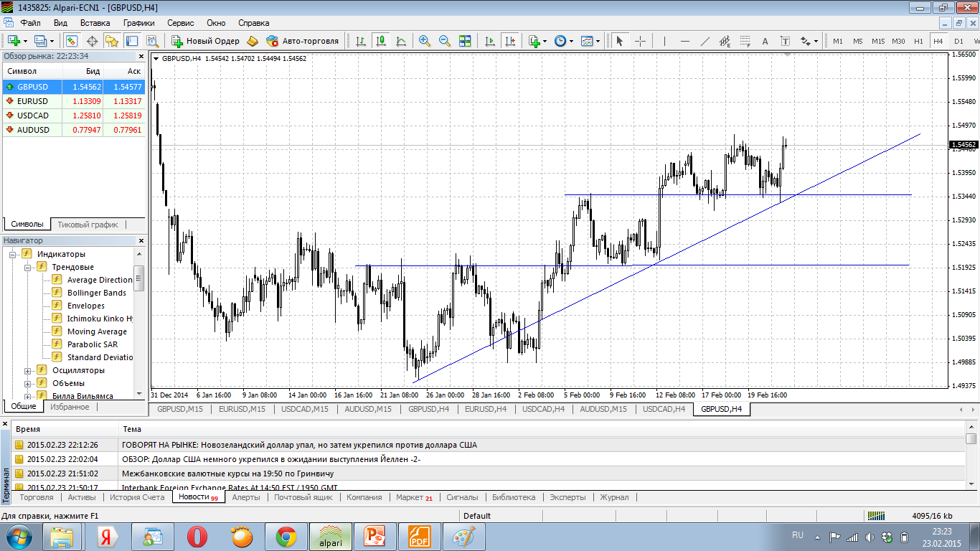This screenshot has width=980, height=551.
Task: Toggle the Data Window crosshair-target icon
Action: [92, 41]
